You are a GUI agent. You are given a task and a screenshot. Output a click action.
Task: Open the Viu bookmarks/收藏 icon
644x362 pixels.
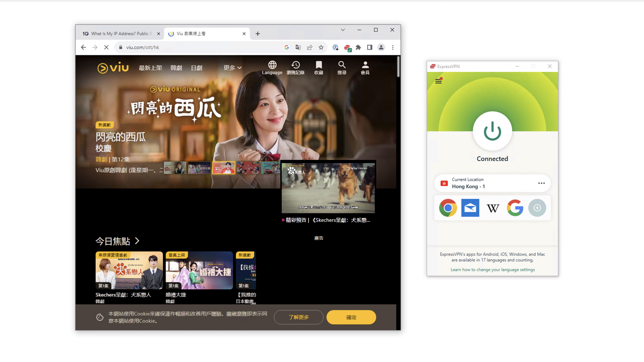tap(318, 65)
